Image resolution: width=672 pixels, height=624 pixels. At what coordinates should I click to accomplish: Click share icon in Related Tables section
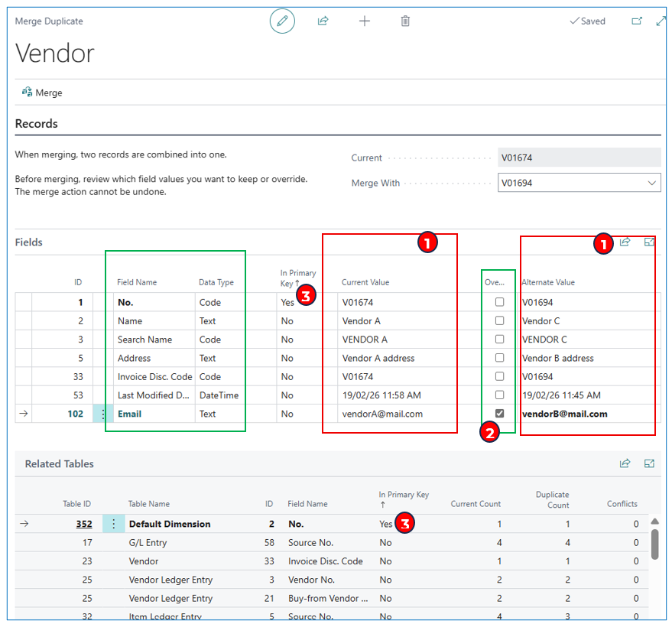tap(625, 463)
